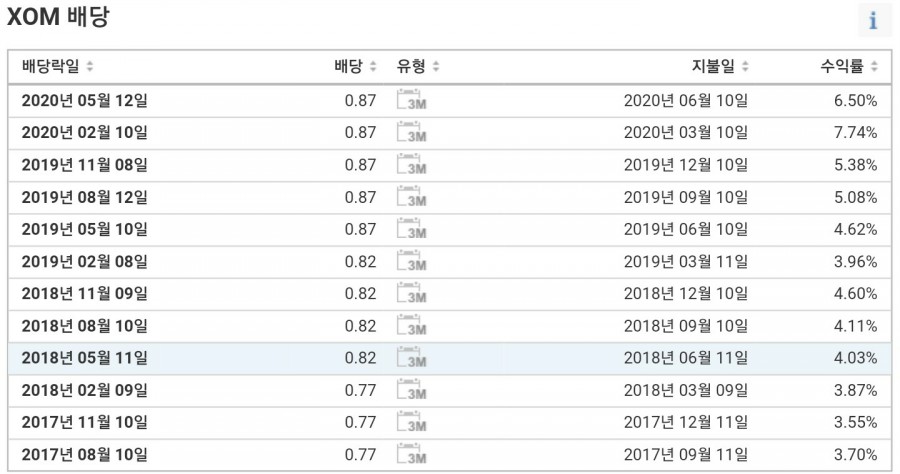The image size is (900, 474).
Task: Select ex-date 2020년 05월 12일
Action: [85, 100]
